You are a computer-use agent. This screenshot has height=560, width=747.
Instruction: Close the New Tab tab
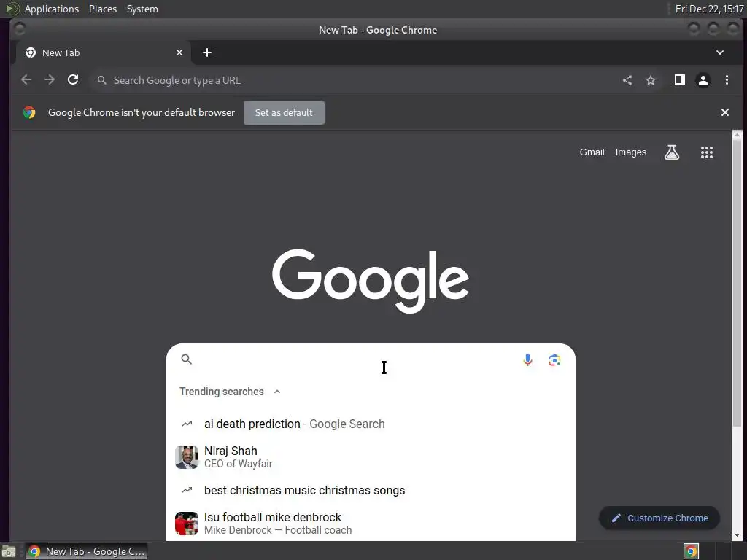(x=179, y=52)
